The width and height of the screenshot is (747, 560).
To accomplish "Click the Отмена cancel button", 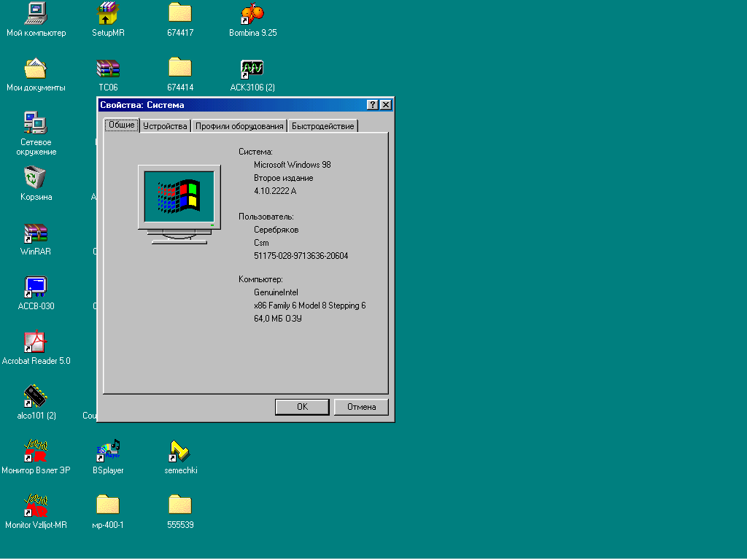I will point(361,407).
